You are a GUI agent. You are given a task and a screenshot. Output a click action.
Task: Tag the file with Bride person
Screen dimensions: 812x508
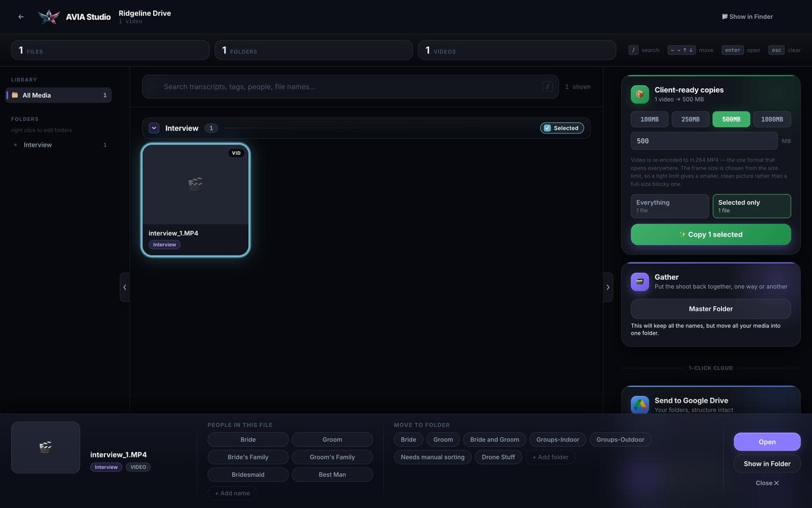click(x=248, y=439)
